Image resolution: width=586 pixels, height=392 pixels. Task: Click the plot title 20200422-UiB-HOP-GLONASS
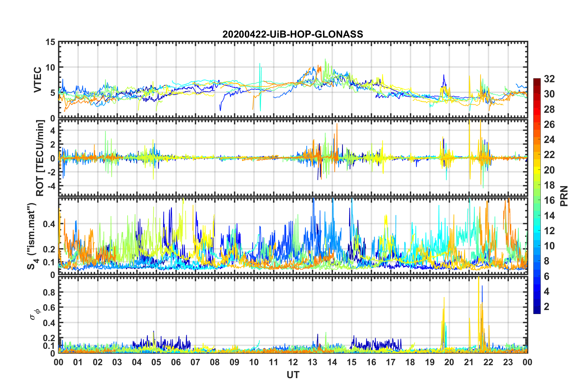pyautogui.click(x=293, y=34)
